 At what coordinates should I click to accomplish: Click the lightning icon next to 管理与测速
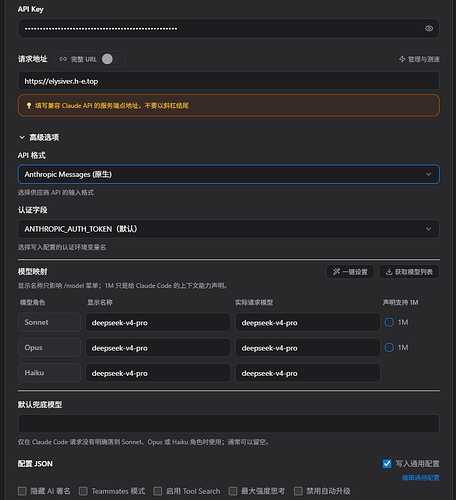[x=402, y=59]
